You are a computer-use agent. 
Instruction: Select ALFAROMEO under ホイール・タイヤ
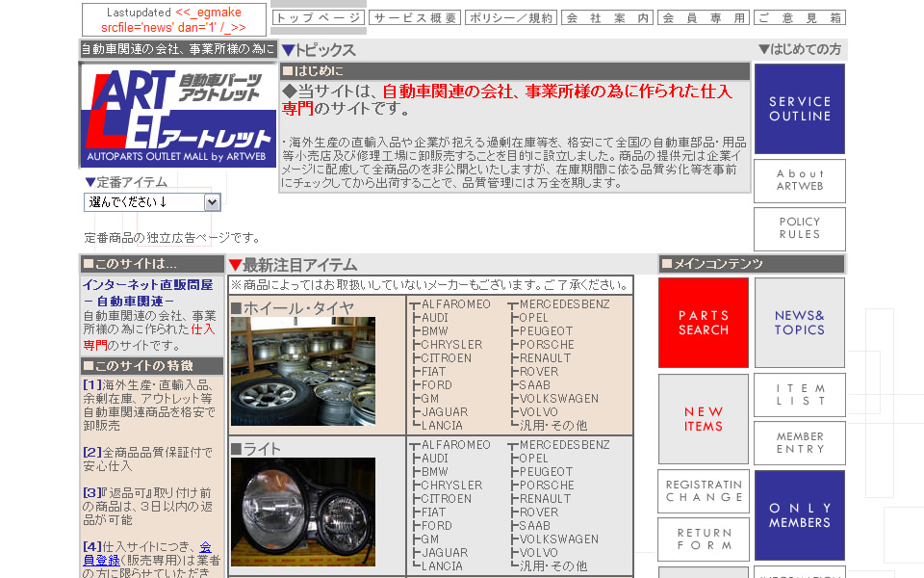[455, 304]
